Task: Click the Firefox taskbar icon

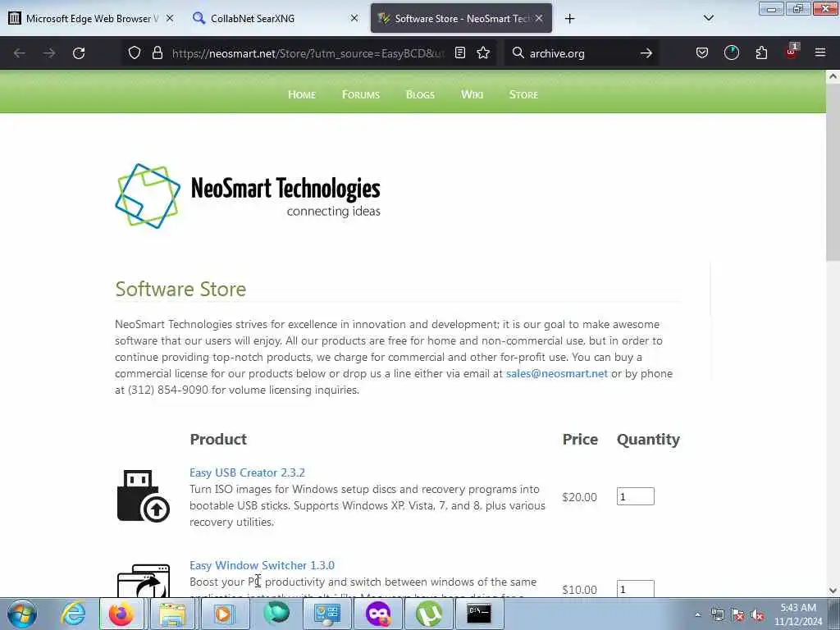Action: tap(121, 614)
